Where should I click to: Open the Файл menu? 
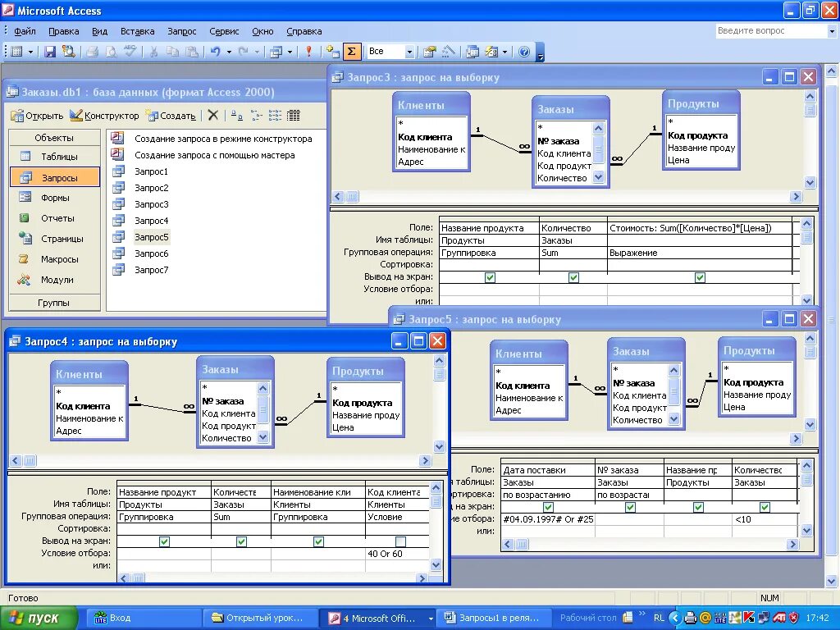(x=25, y=31)
